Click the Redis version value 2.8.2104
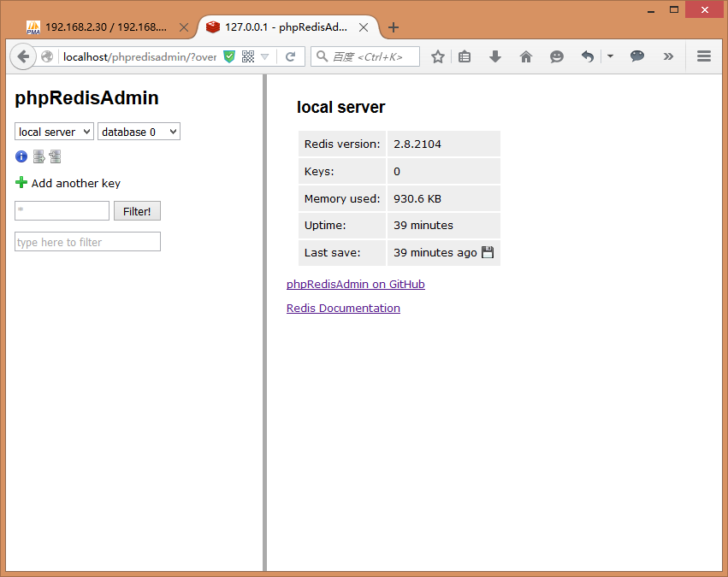The image size is (728, 577). tap(417, 144)
